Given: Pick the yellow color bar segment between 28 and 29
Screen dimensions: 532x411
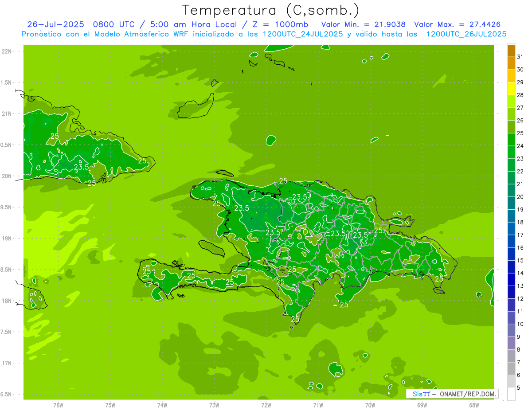Looking at the screenshot, I should tap(511, 89).
